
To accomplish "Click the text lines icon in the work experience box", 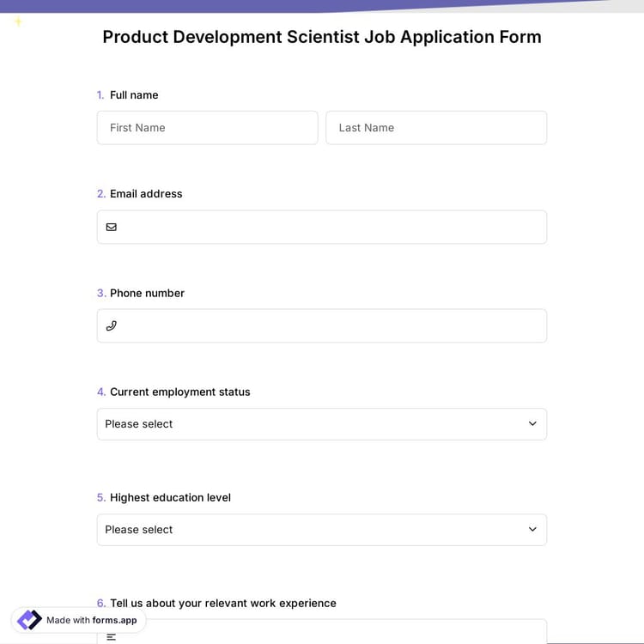I will (112, 636).
